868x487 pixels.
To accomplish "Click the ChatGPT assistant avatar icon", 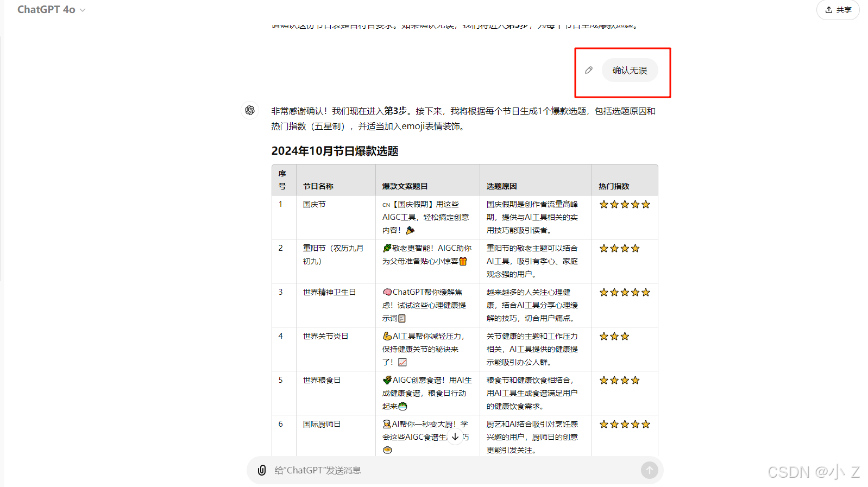I will pyautogui.click(x=250, y=110).
